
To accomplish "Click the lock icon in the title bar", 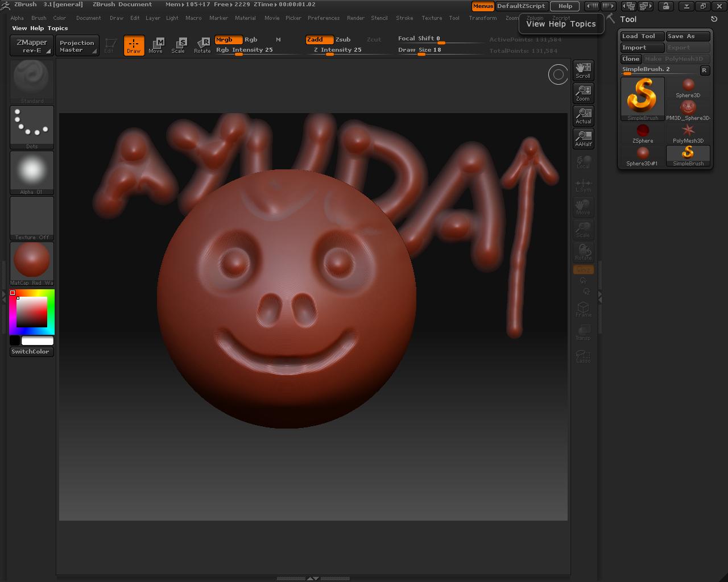I will [665, 6].
